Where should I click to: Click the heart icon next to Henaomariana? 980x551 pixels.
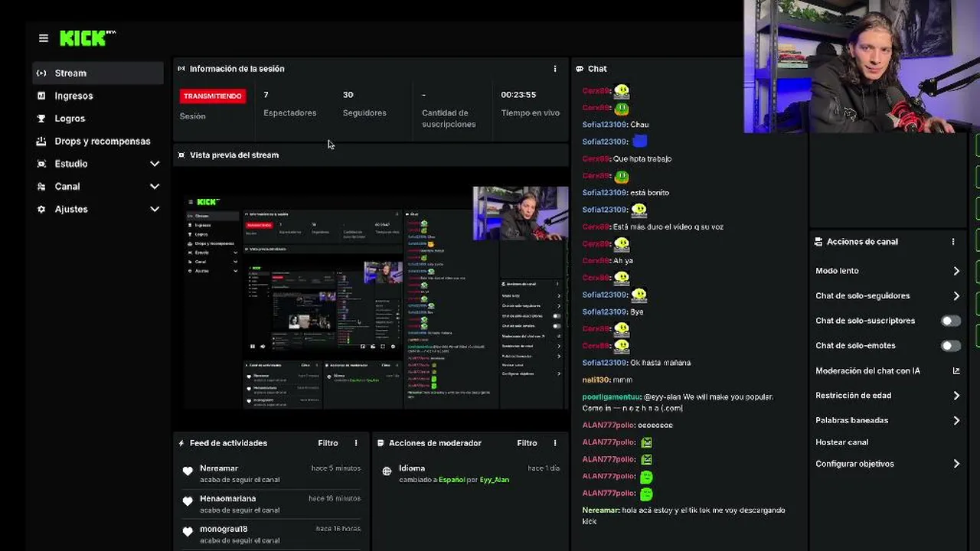pos(188,501)
